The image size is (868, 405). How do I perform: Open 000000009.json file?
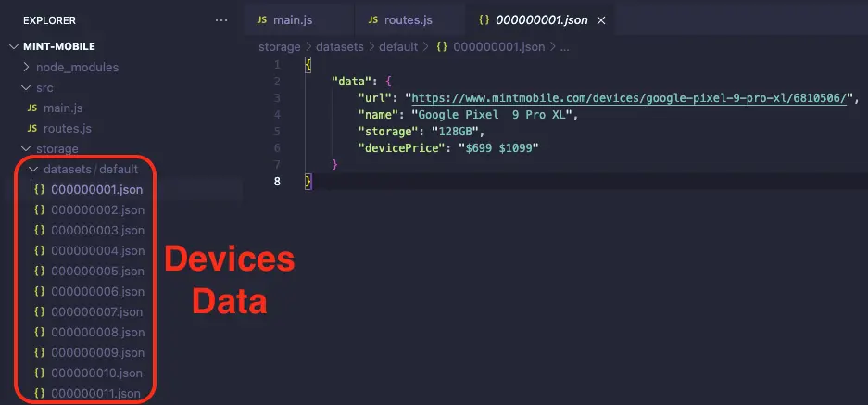tap(97, 353)
